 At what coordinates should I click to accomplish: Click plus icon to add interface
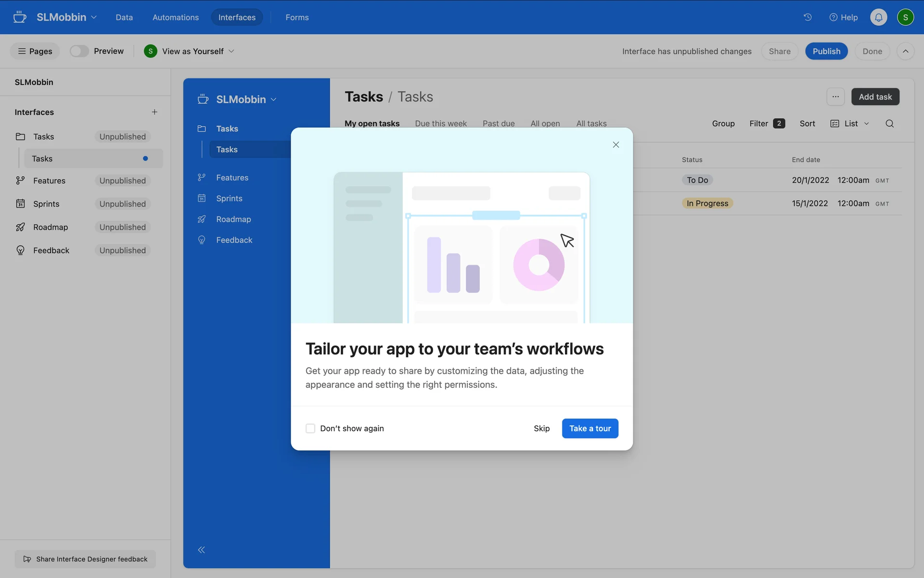pos(154,112)
